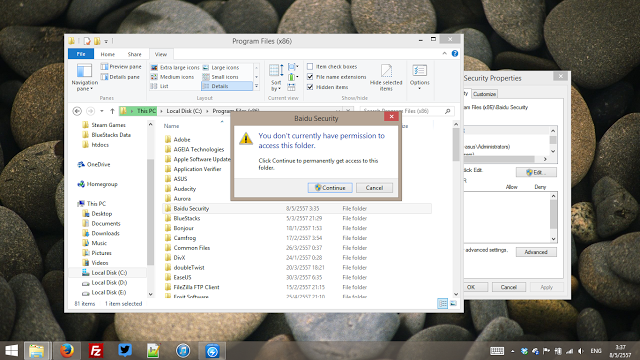
Task: Click Size all columns to fit icon
Action: 291,87
